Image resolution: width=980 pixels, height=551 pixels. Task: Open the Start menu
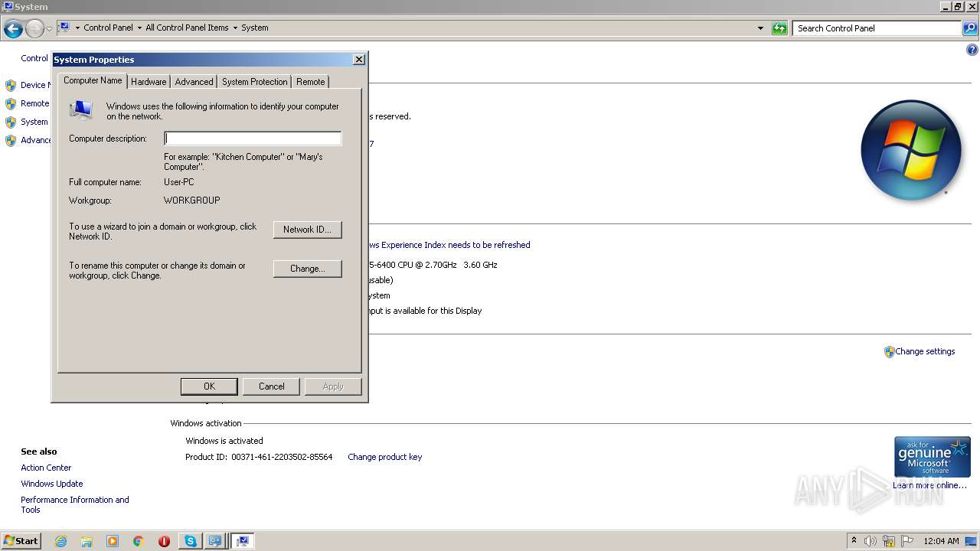pos(21,540)
